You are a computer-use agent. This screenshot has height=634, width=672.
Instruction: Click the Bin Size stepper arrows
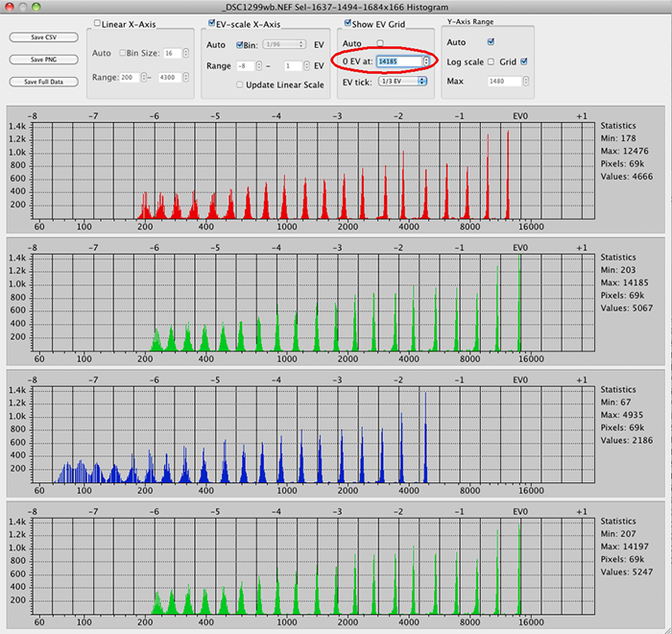tap(186, 53)
